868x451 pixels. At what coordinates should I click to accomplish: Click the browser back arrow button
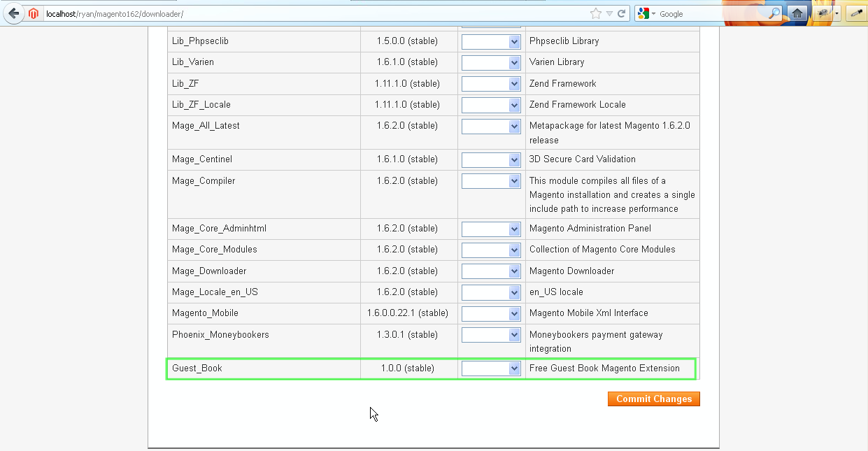point(13,13)
